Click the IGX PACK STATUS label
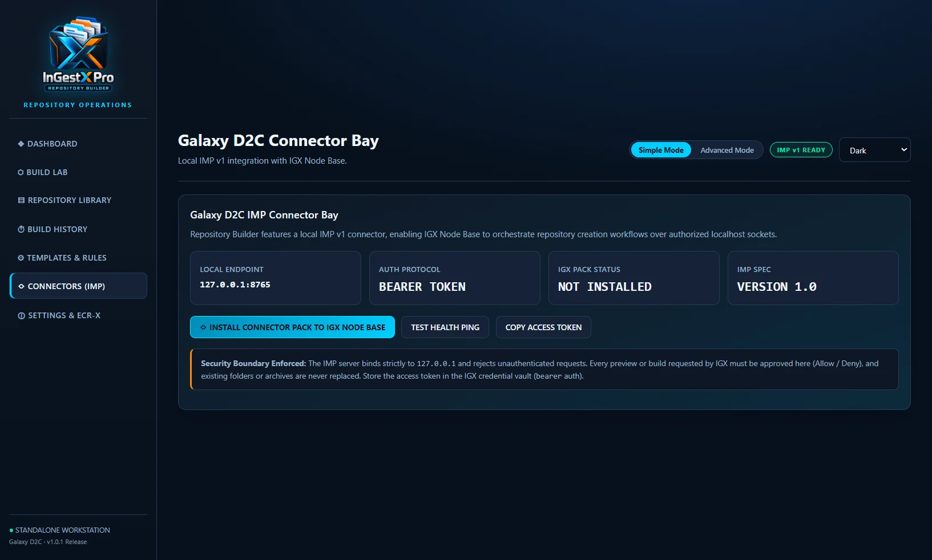 589,270
